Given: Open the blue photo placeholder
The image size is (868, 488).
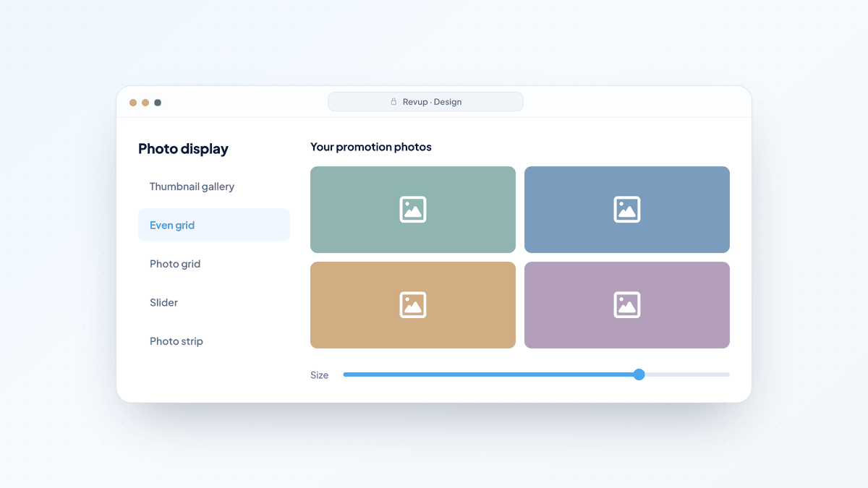Looking at the screenshot, I should click(627, 210).
